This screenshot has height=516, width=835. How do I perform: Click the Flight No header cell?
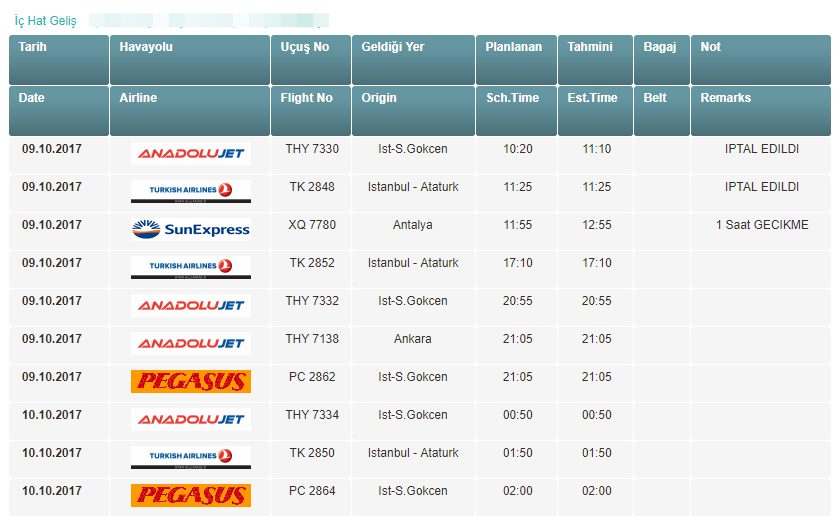pos(311,111)
